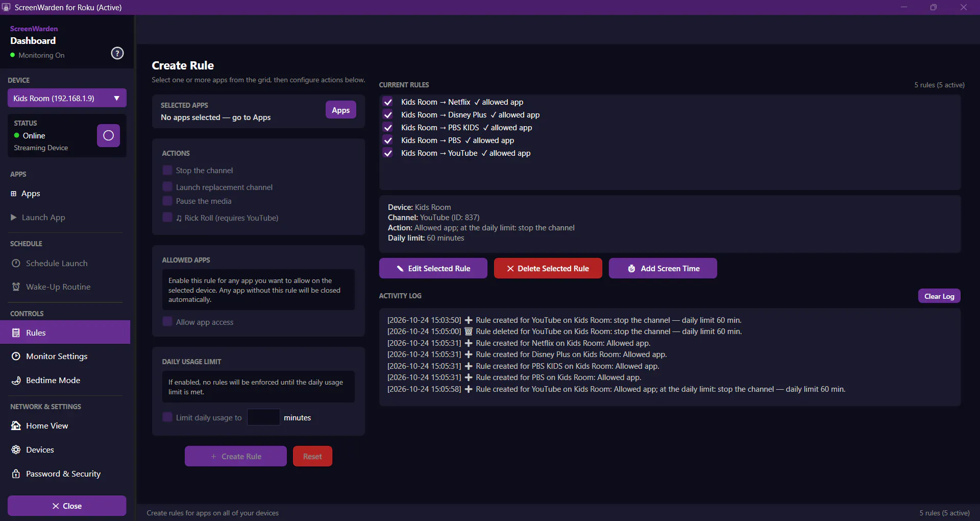The height and width of the screenshot is (521, 980).
Task: Click the daily usage minutes input field
Action: (263, 417)
